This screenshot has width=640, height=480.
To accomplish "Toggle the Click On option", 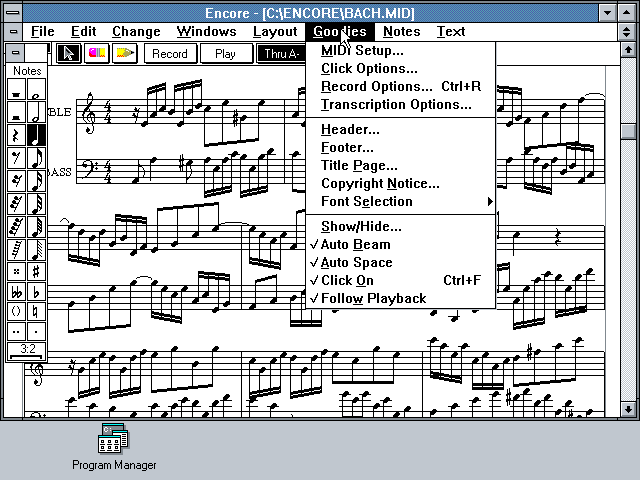I will [400, 280].
